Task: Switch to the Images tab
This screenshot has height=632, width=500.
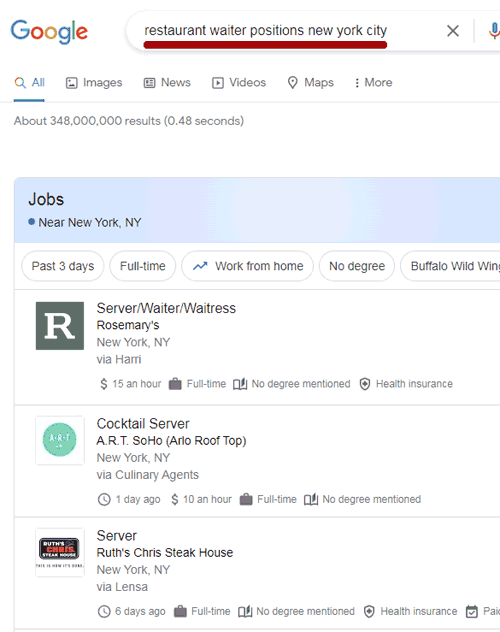Action: tap(94, 83)
